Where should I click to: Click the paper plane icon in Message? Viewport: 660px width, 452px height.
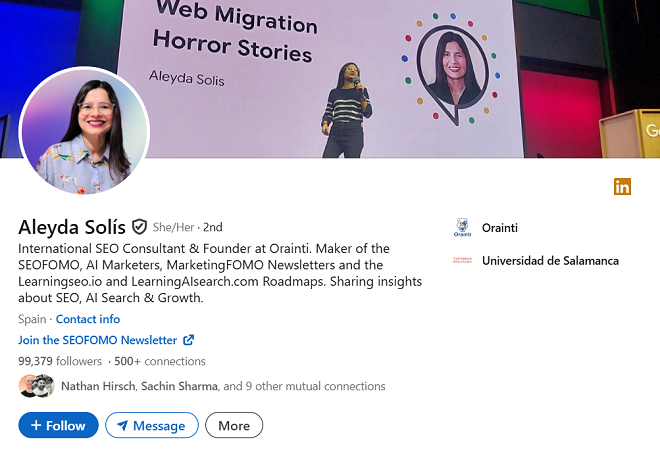(x=122, y=426)
